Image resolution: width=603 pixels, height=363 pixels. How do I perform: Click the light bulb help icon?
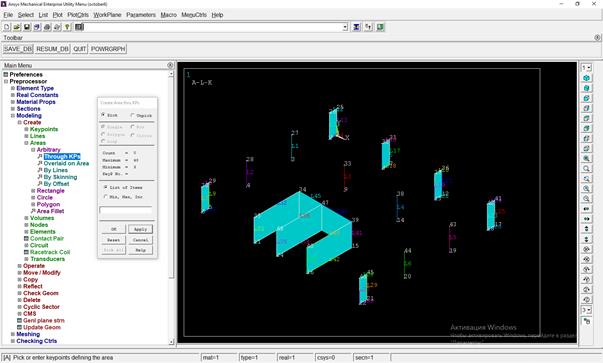pos(67,27)
